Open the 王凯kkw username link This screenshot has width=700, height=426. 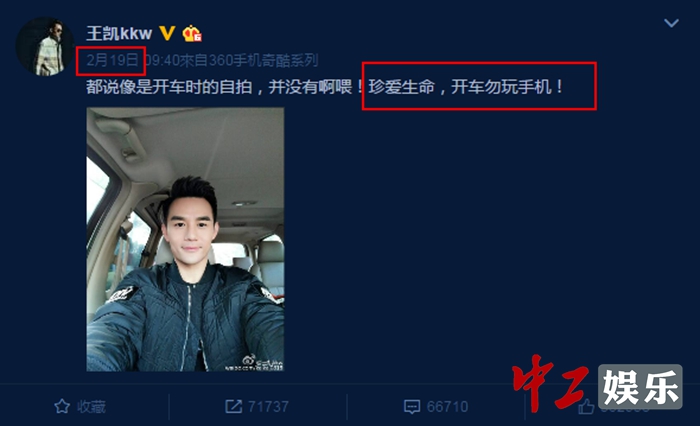pyautogui.click(x=119, y=33)
